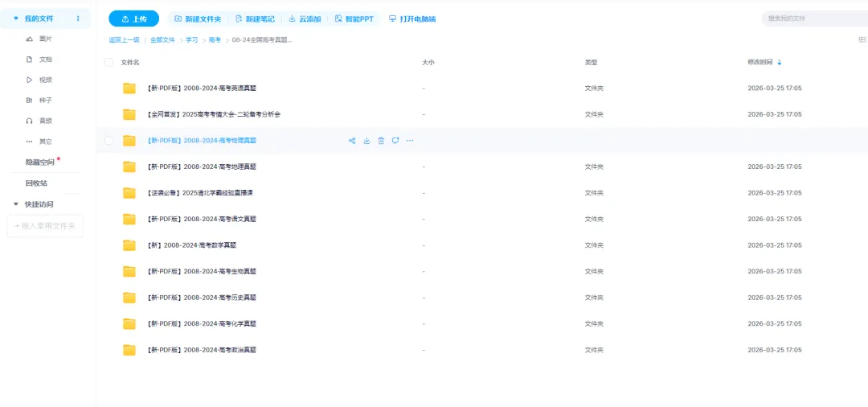Click the 云添加 button
This screenshot has width=868, height=407.
point(305,18)
